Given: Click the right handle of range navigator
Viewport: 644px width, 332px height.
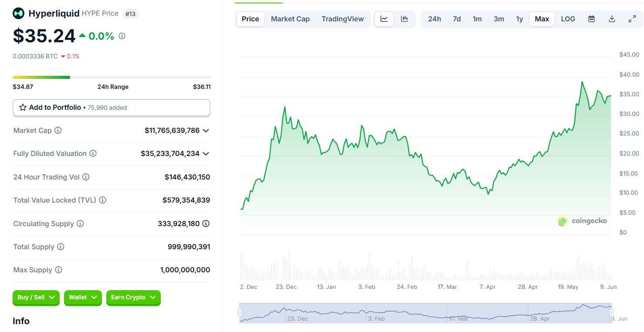Looking at the screenshot, I should pos(612,313).
